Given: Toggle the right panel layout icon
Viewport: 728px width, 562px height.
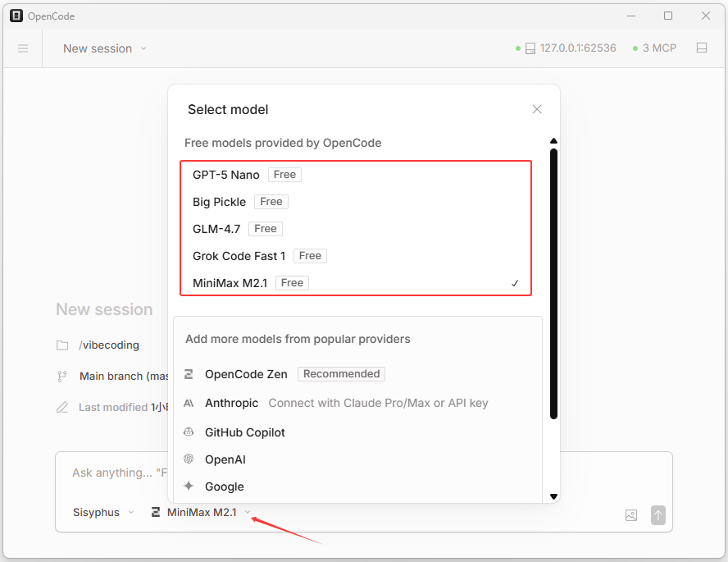Looking at the screenshot, I should click(702, 48).
